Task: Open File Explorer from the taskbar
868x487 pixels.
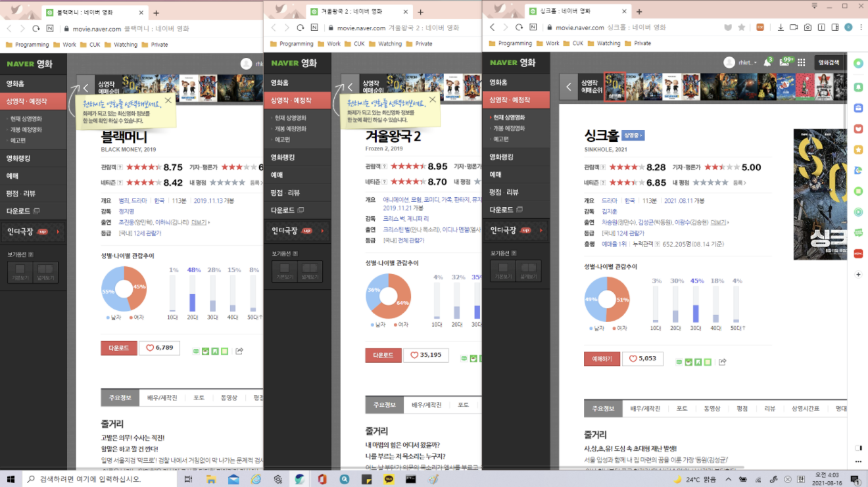Action: 211,479
